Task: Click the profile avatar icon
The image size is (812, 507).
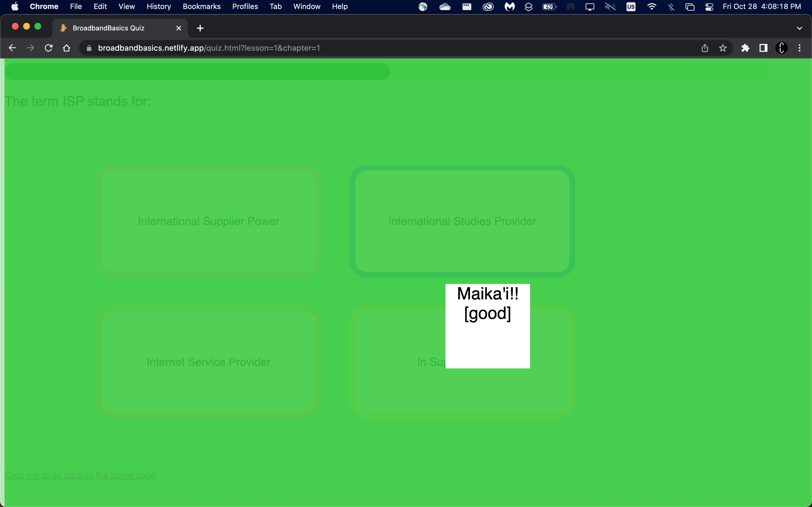Action: [781, 48]
